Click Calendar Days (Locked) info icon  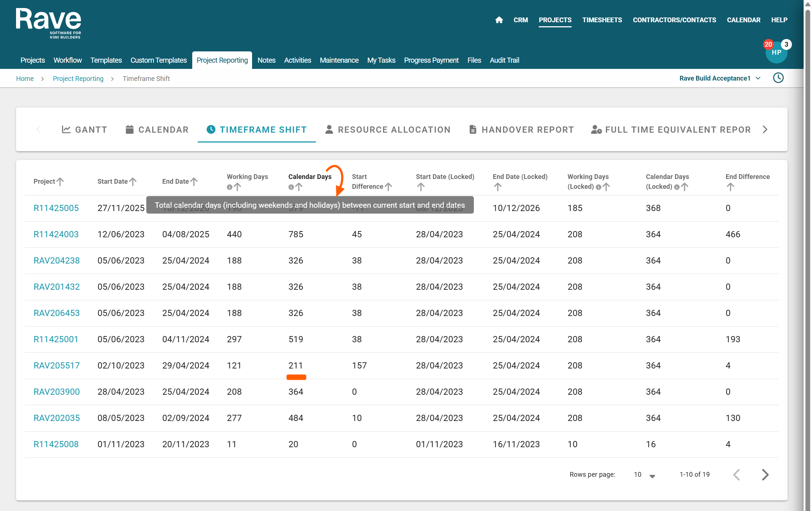click(x=677, y=187)
